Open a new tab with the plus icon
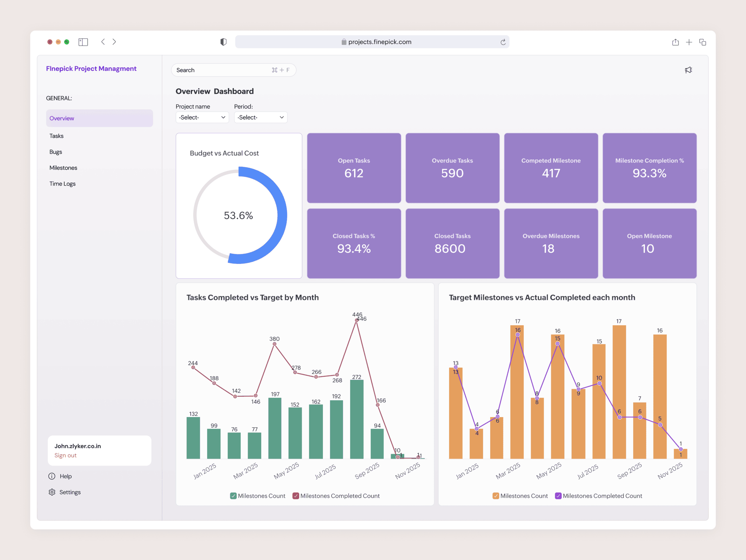The width and height of the screenshot is (746, 560). pyautogui.click(x=689, y=42)
